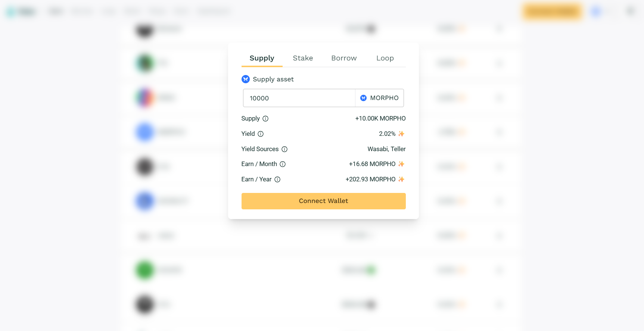The height and width of the screenshot is (331, 644).
Task: Click the Yield info icon
Action: click(261, 134)
